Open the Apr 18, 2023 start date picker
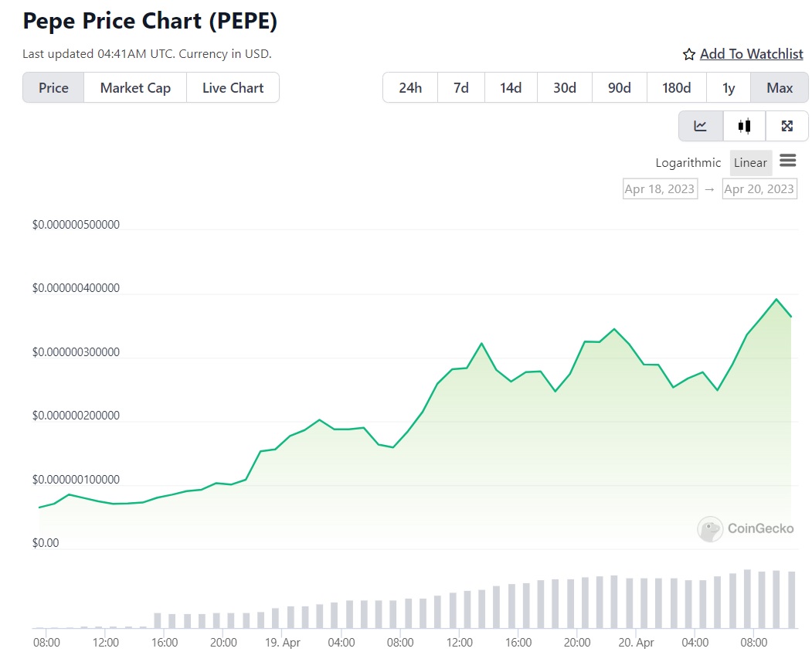 [660, 188]
